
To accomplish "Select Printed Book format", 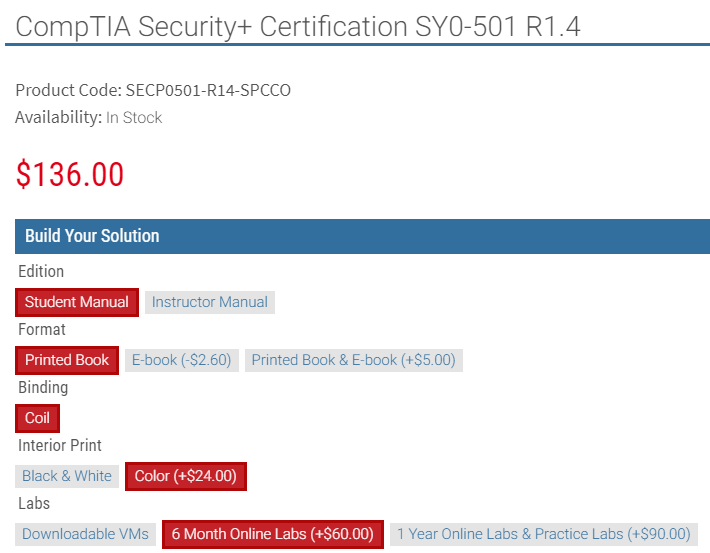I will 67,360.
